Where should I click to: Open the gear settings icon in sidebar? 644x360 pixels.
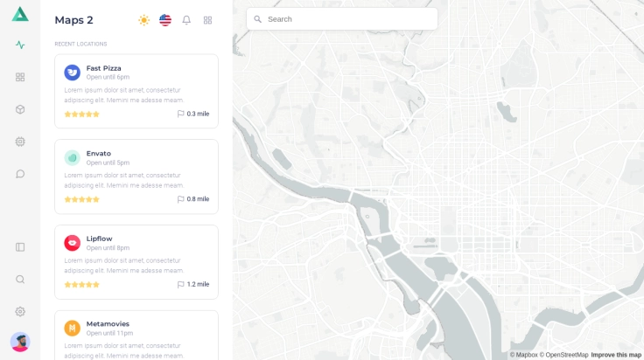(20, 312)
